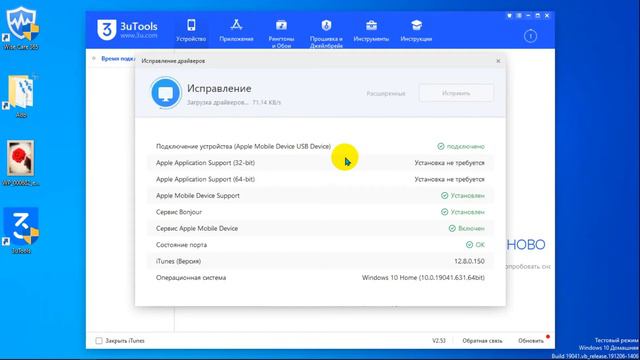The height and width of the screenshot is (360, 640).
Task: Click the Расширенные link
Action: coord(386,93)
